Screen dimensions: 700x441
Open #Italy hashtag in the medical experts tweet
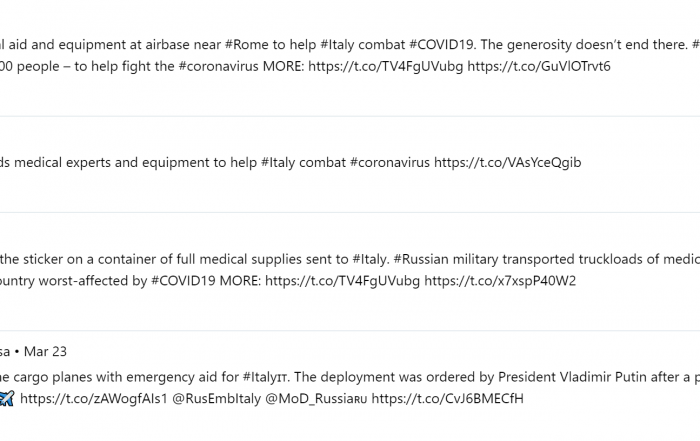(278, 163)
